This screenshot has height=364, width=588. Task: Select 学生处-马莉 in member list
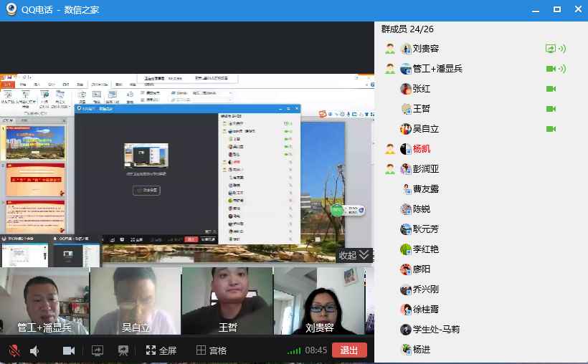pyautogui.click(x=436, y=330)
